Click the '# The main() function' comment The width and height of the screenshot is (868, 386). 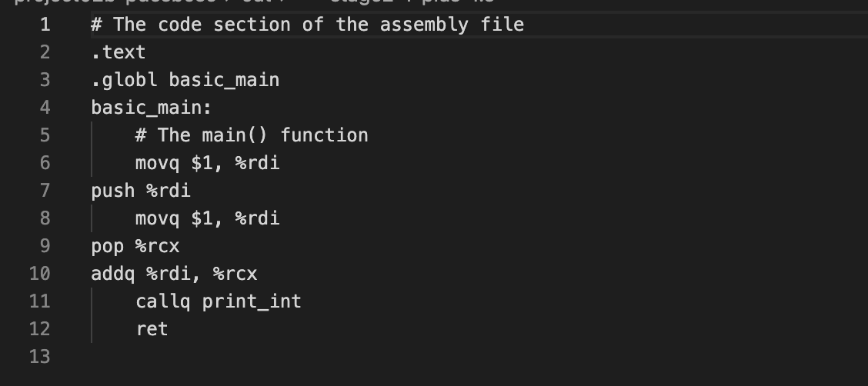(x=251, y=135)
